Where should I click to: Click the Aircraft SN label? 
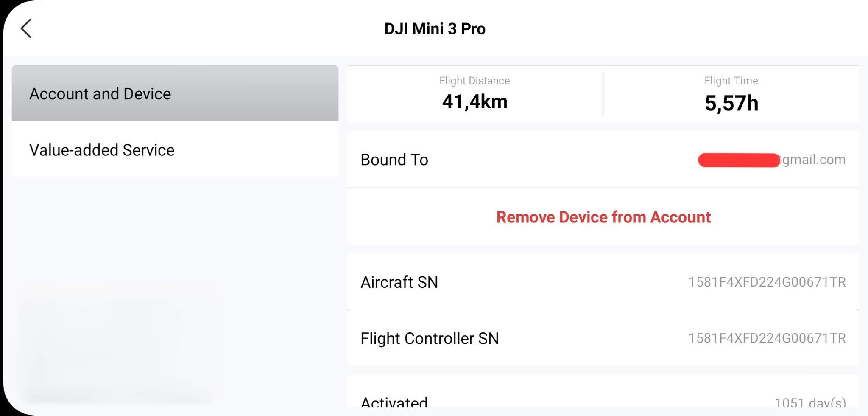(399, 282)
